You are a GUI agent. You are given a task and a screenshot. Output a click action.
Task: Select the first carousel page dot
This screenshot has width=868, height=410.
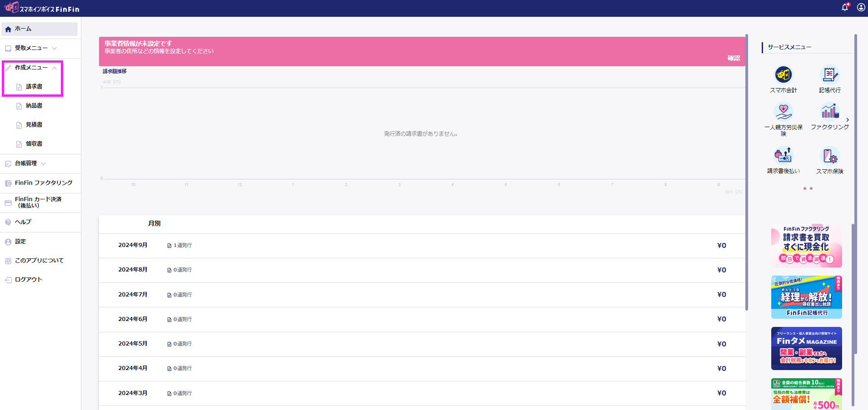click(x=805, y=188)
